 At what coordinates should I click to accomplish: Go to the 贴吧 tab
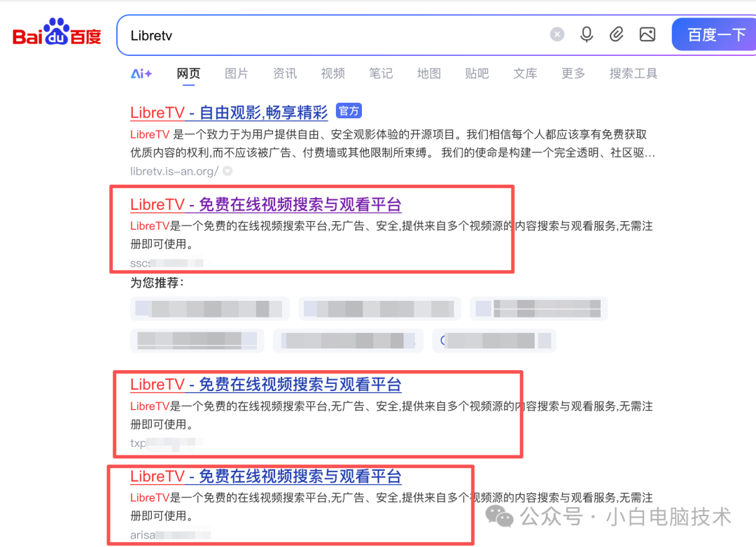(x=477, y=73)
